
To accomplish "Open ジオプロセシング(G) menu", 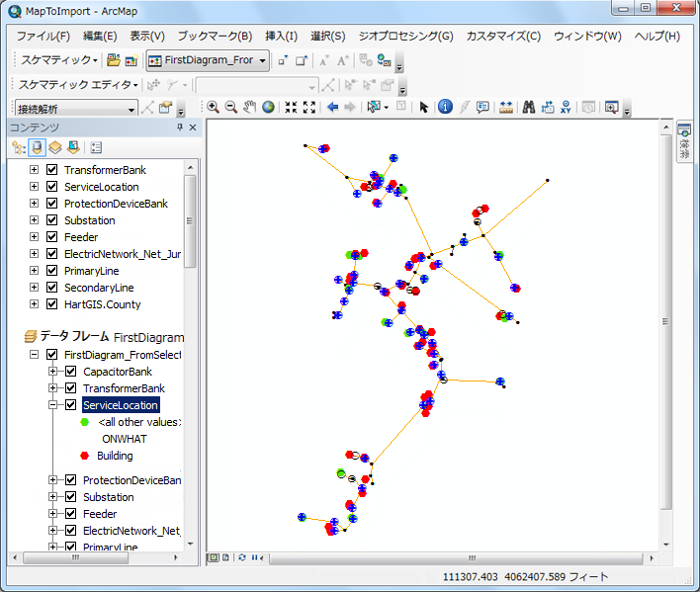I will click(x=405, y=37).
